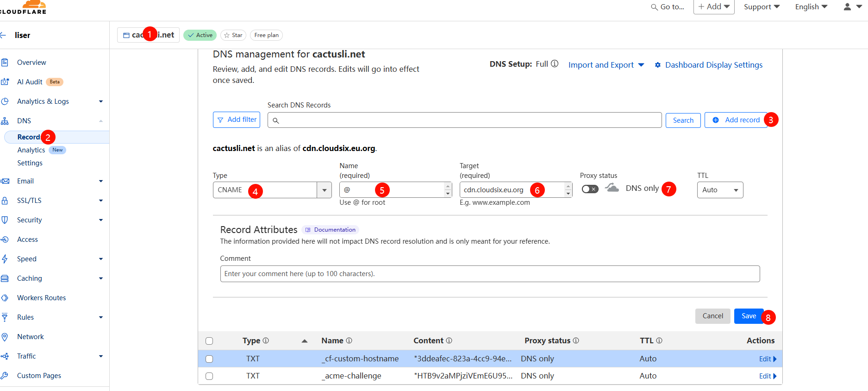Expand the Security section arrow
The height and width of the screenshot is (391, 868).
tap(101, 220)
